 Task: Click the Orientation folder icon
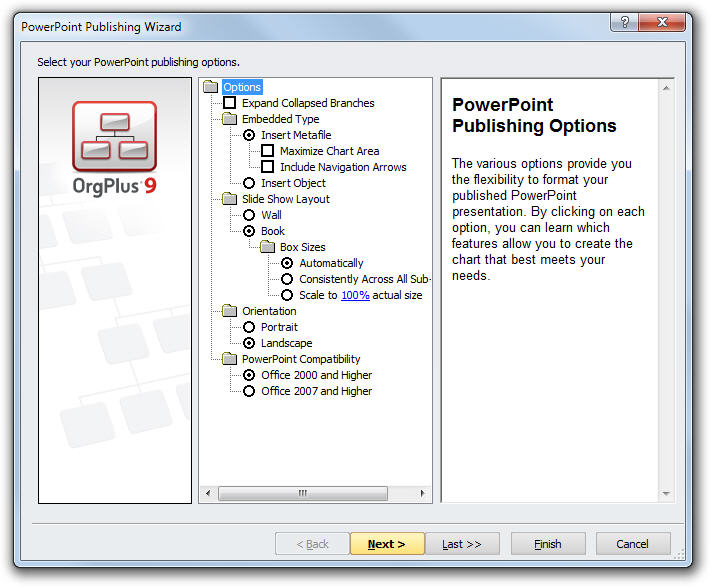[x=230, y=311]
